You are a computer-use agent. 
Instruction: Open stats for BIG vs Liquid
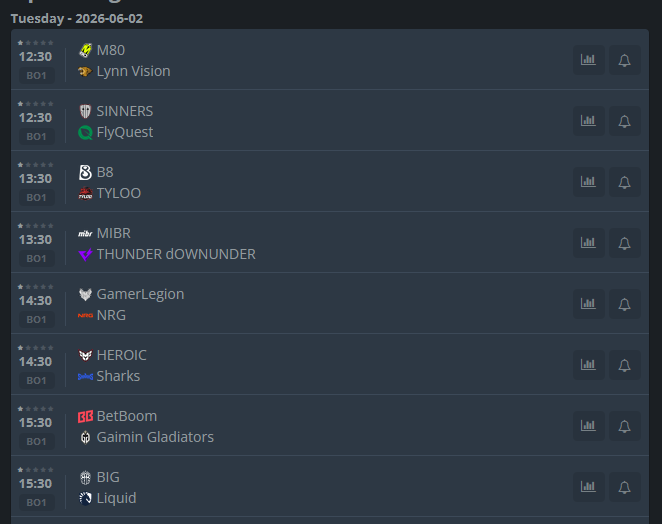(x=589, y=487)
